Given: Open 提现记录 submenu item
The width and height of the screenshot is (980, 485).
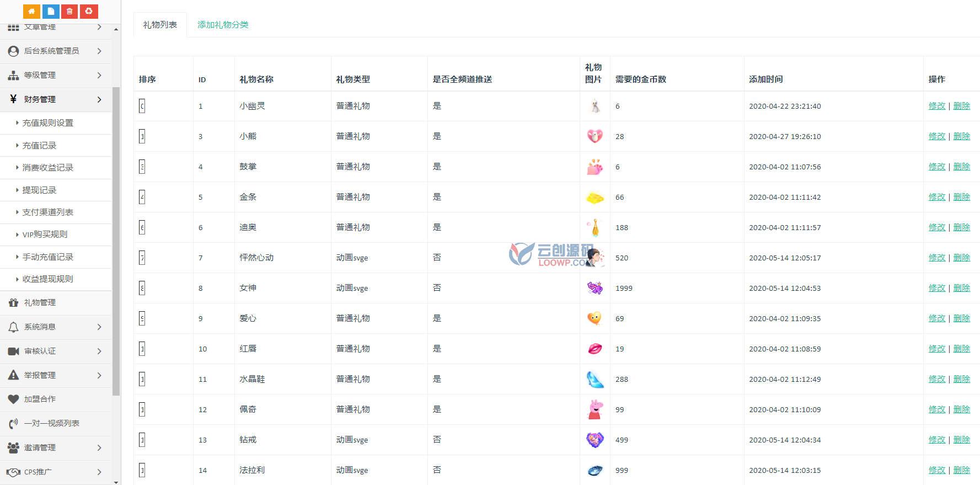Looking at the screenshot, I should 39,190.
